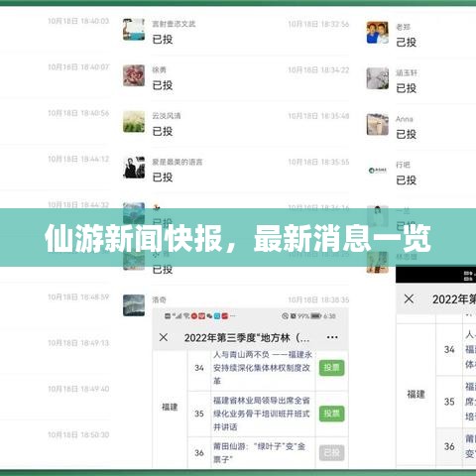Screen dimensions: 476x476
Task: Select the 福建 province cell in voting table
Action: click(170, 407)
